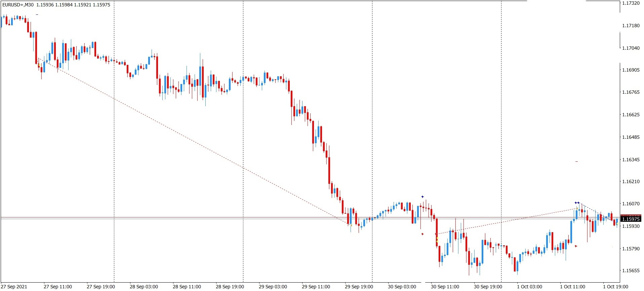The width and height of the screenshot is (644, 291).
Task: Click the yellow diamond markers on the 30 Sep red candle
Action: pos(437,240)
